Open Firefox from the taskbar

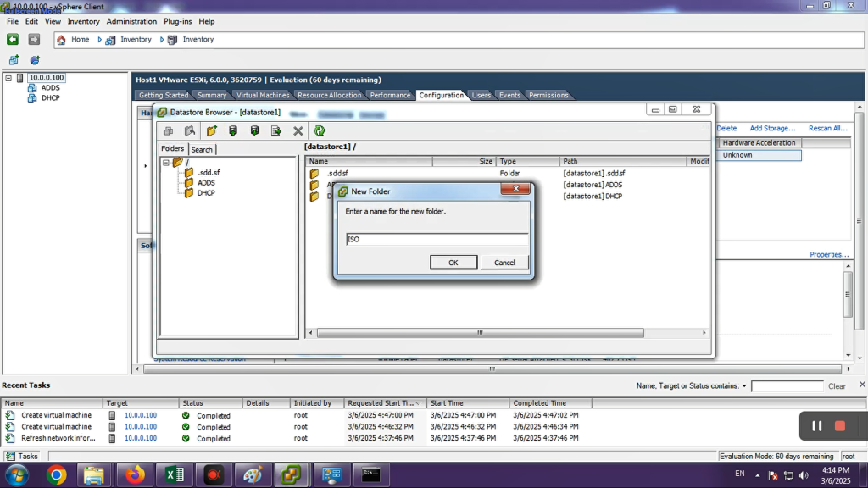pos(135,474)
